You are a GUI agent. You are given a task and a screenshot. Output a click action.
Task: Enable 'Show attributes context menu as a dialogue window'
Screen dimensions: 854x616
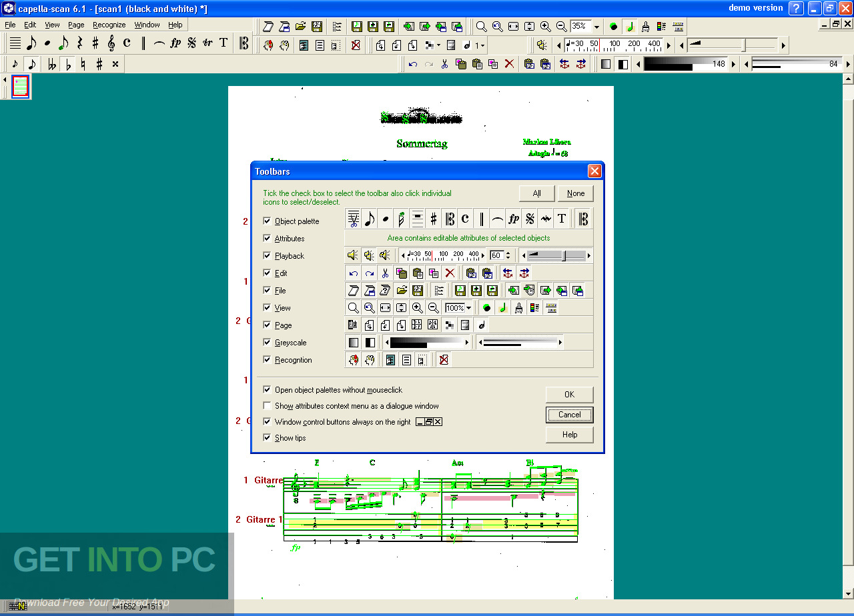pos(268,405)
